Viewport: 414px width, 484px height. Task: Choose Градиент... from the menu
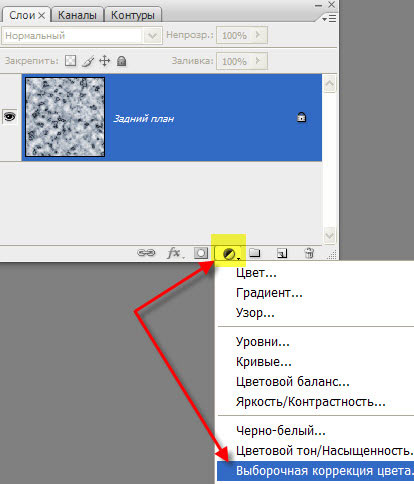coord(269,293)
